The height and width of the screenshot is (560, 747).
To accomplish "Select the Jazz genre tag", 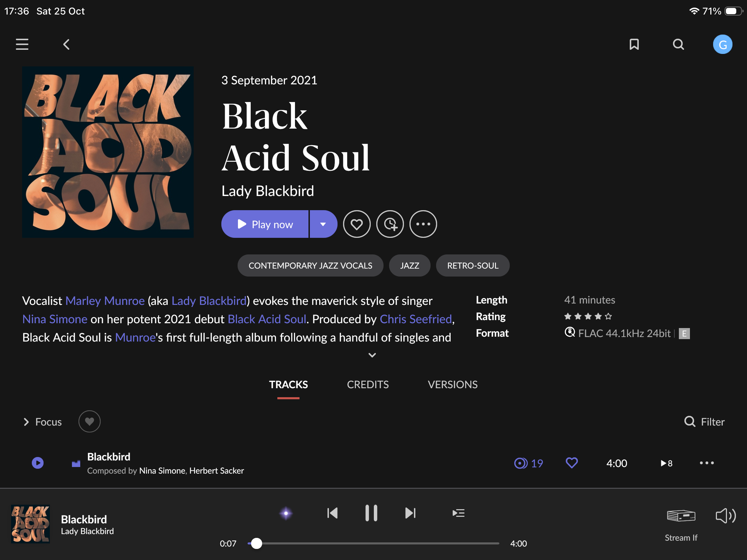I will [409, 265].
